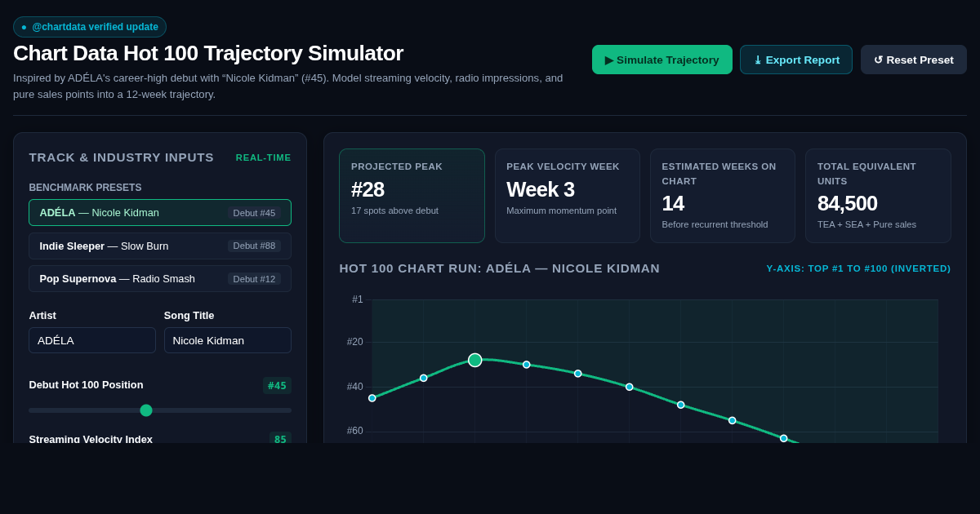Viewport: 980px width, 514px height.
Task: Select the ADÉLA — Nicole Kidman preset
Action: pyautogui.click(x=160, y=213)
